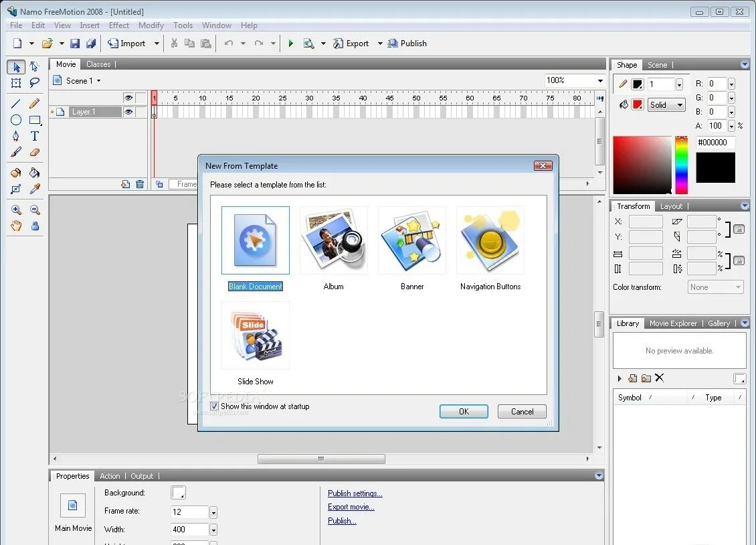Click the Publish... link in Properties
Viewport: 756px width, 545px height.
coord(342,521)
